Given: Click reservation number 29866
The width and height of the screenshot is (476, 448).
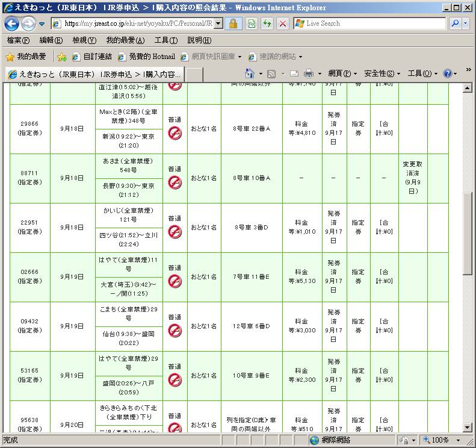Looking at the screenshot, I should (x=29, y=124).
